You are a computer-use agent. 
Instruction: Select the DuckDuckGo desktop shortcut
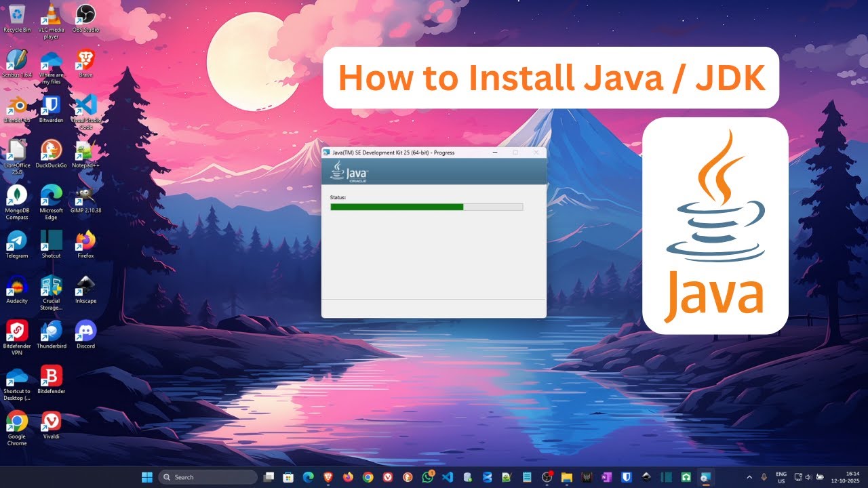[51, 154]
